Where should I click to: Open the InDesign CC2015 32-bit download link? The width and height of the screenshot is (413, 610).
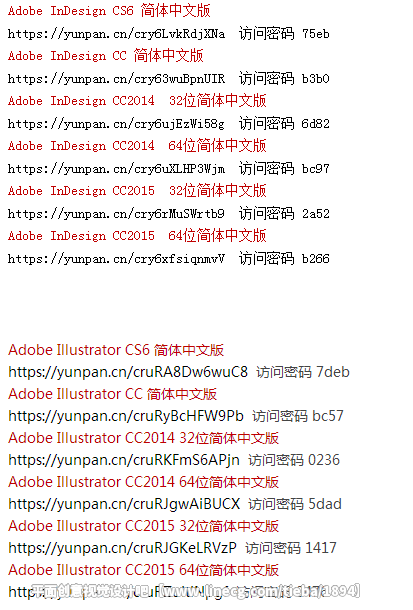(x=116, y=214)
